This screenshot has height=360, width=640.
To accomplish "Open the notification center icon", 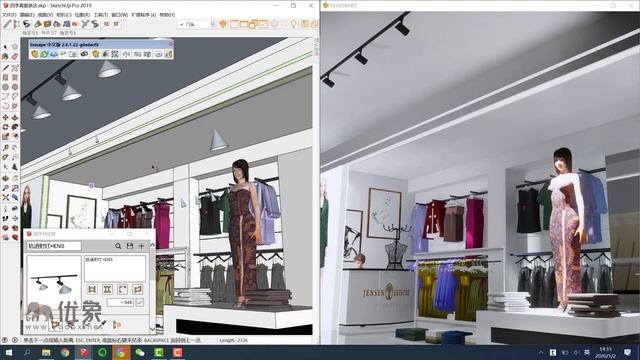I will click(x=627, y=352).
